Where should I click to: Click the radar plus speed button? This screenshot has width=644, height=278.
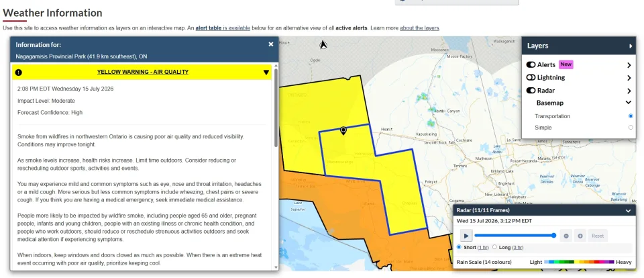(580, 236)
